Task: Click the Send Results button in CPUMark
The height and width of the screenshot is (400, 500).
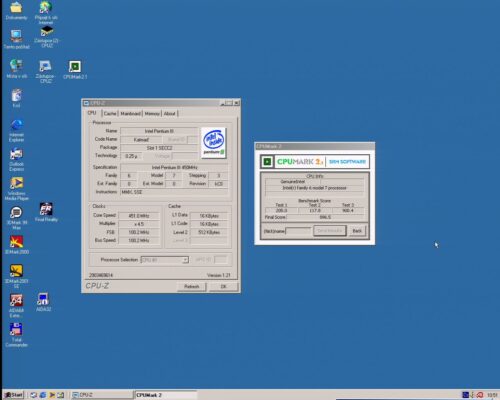Action: 330,231
